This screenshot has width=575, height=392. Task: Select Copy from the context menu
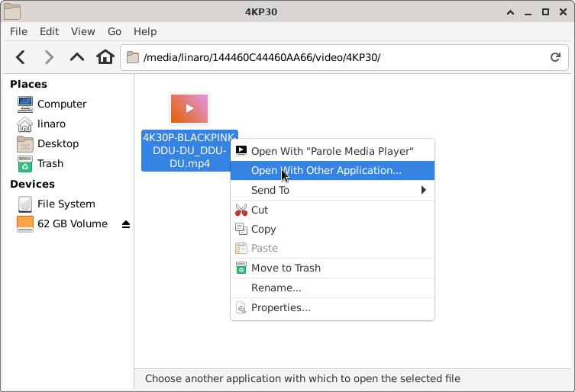pyautogui.click(x=332, y=230)
